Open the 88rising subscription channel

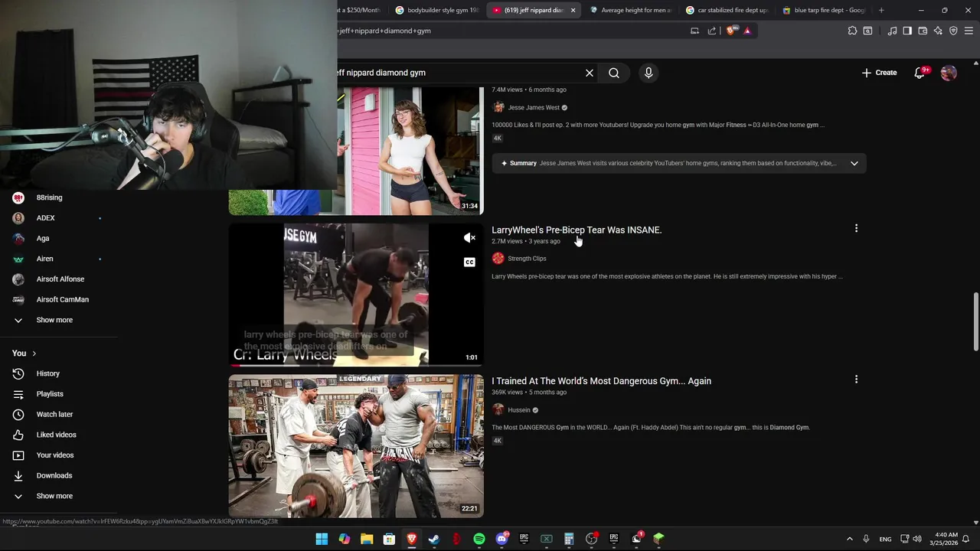(49, 197)
